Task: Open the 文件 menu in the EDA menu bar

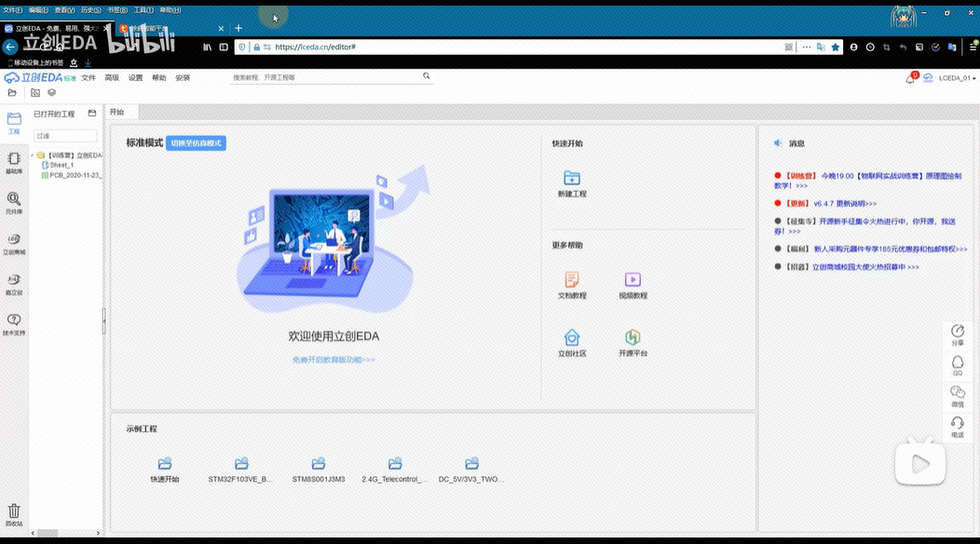Action: tap(88, 78)
